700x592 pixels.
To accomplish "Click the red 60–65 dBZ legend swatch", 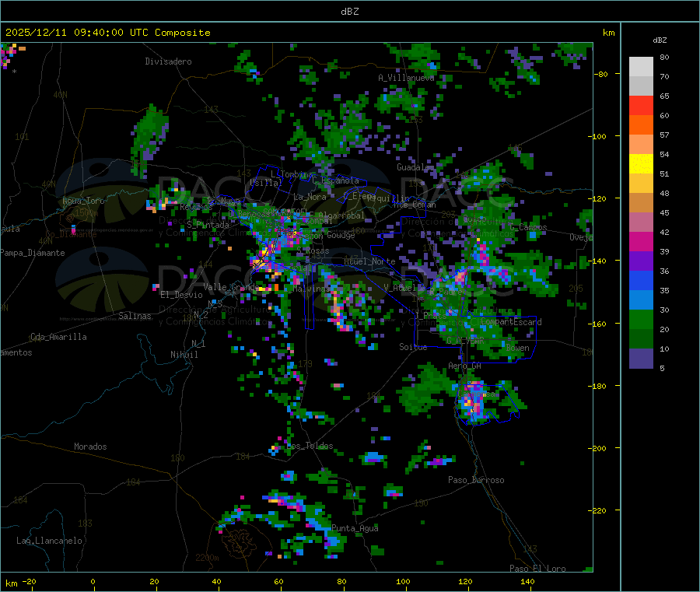I will point(641,105).
